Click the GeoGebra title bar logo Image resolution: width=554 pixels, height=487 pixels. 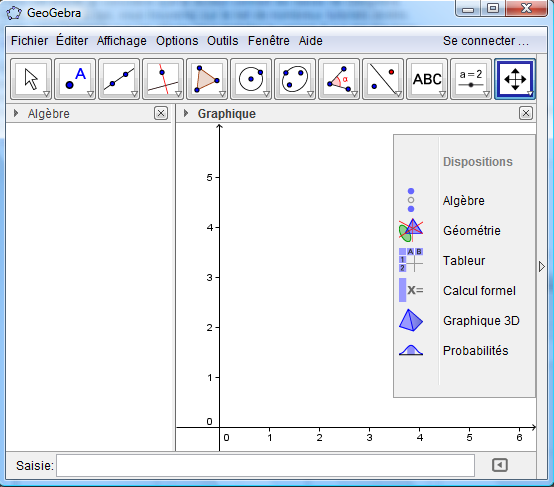point(14,13)
